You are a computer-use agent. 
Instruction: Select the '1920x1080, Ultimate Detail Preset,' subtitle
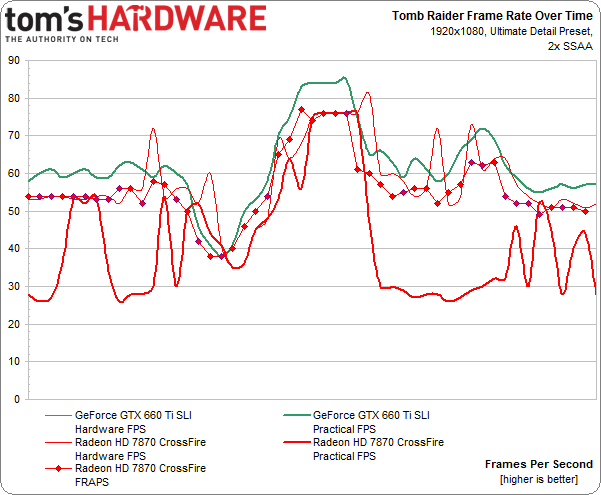point(511,31)
